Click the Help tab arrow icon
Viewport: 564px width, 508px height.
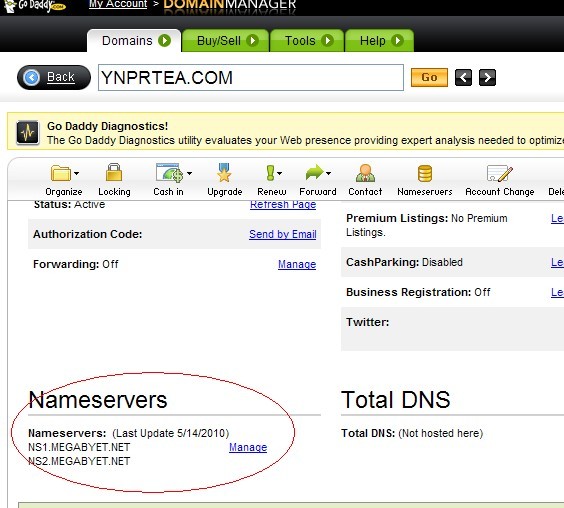(397, 41)
